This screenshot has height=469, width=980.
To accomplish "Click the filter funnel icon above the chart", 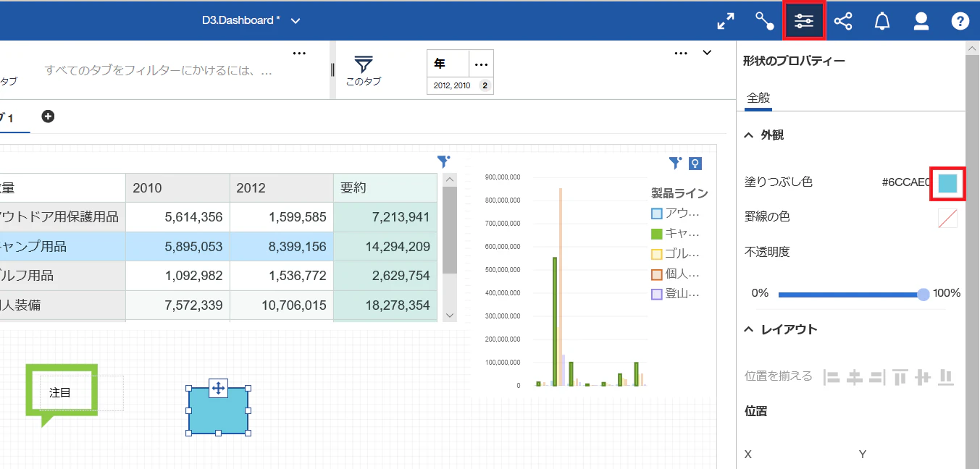I will [x=675, y=163].
